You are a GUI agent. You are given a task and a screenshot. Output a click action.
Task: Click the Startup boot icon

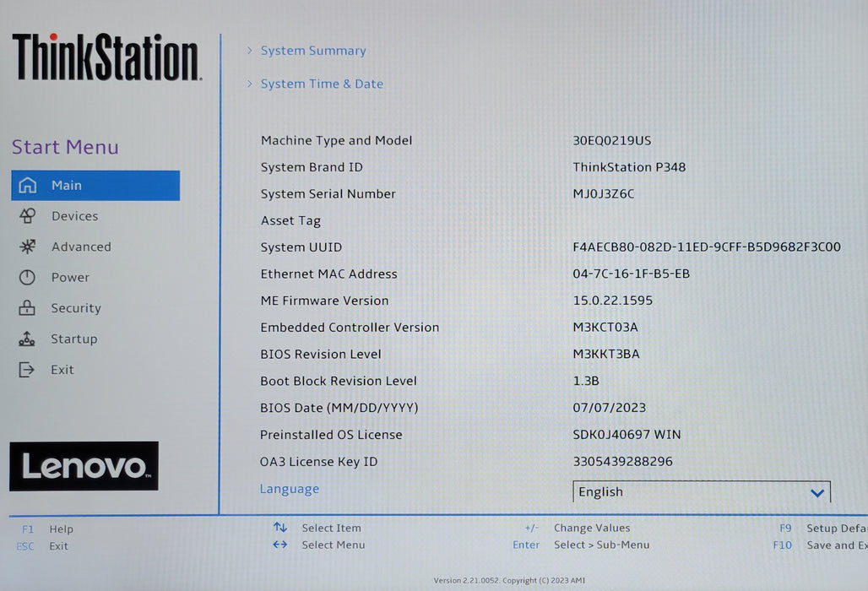(26, 339)
